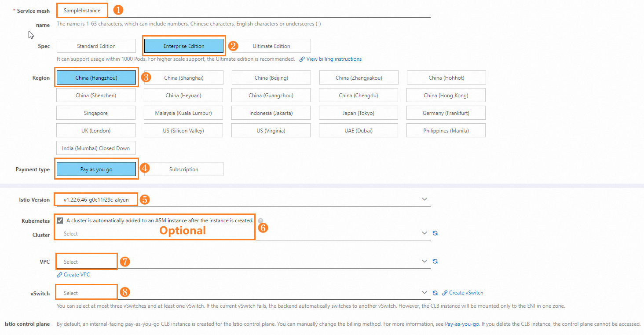
Task: Toggle automatic cluster add checkbox
Action: click(x=60, y=221)
